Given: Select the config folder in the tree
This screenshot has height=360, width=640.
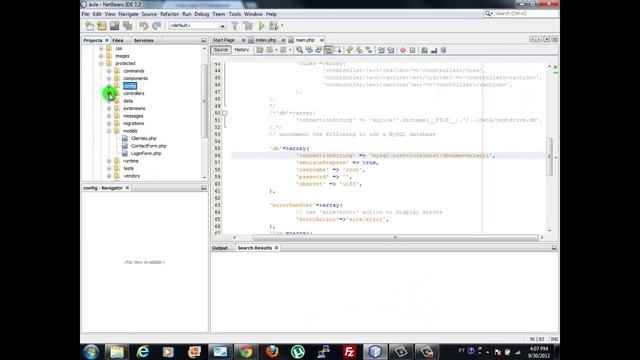Looking at the screenshot, I should pos(130,86).
